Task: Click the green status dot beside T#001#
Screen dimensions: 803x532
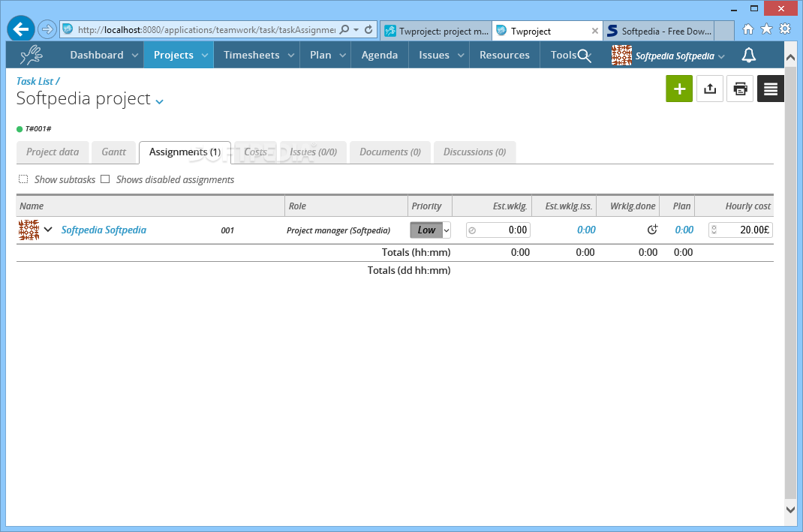Action: click(x=20, y=129)
